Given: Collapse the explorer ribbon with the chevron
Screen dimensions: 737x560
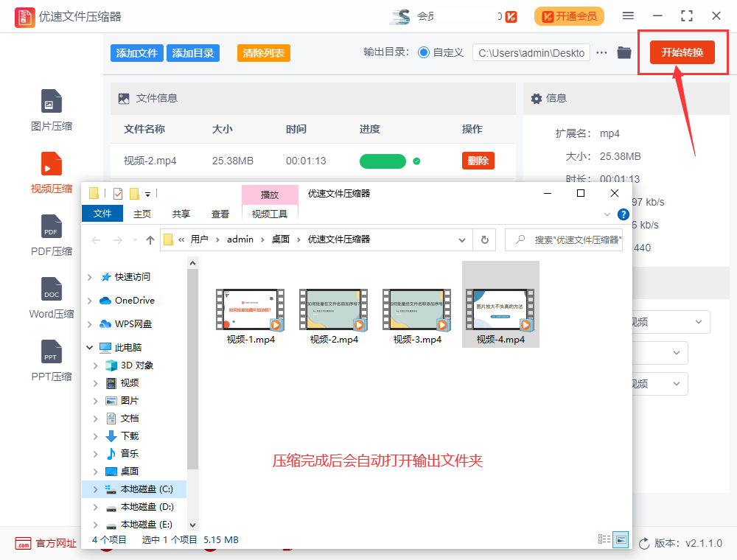Looking at the screenshot, I should 609,214.
